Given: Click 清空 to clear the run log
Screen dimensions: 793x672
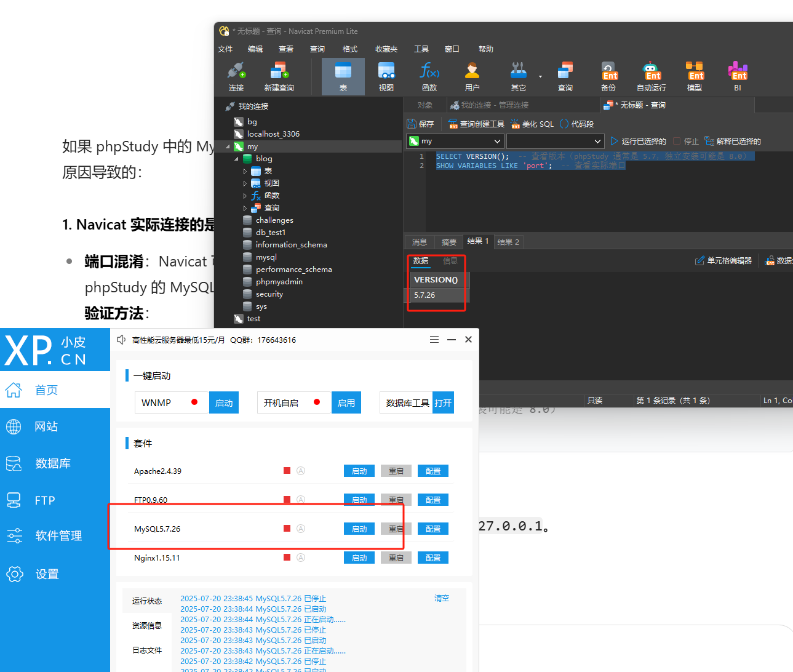Looking at the screenshot, I should click(442, 598).
